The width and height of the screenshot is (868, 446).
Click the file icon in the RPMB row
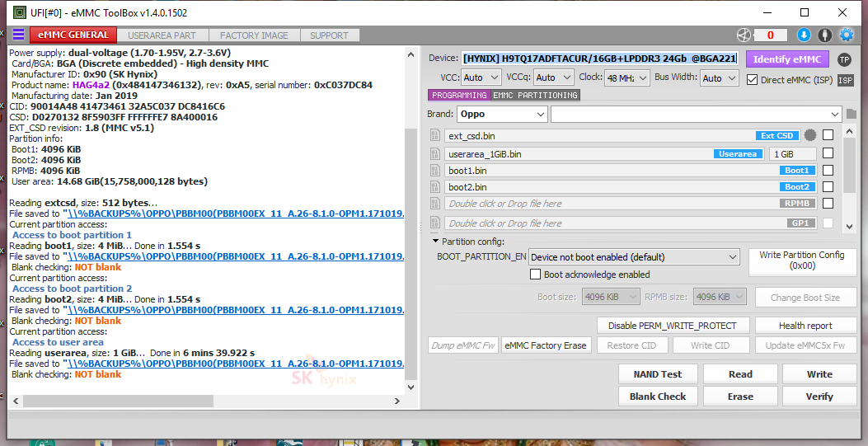click(x=435, y=204)
